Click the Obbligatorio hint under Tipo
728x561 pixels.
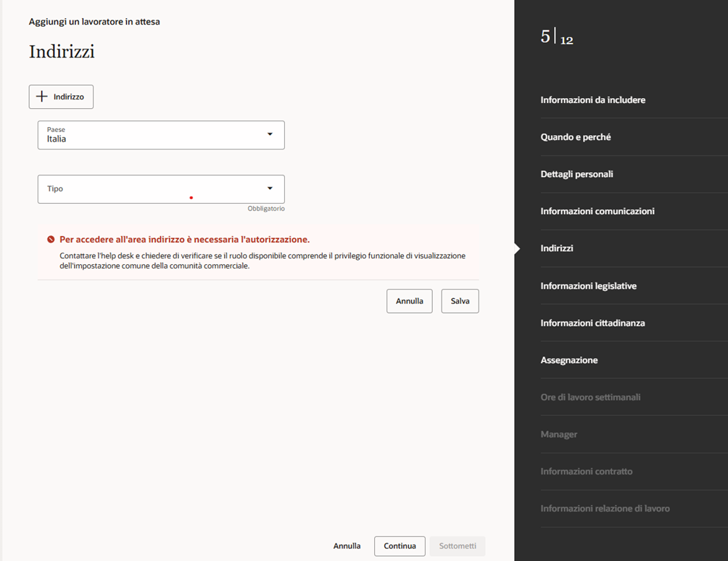[x=266, y=208]
